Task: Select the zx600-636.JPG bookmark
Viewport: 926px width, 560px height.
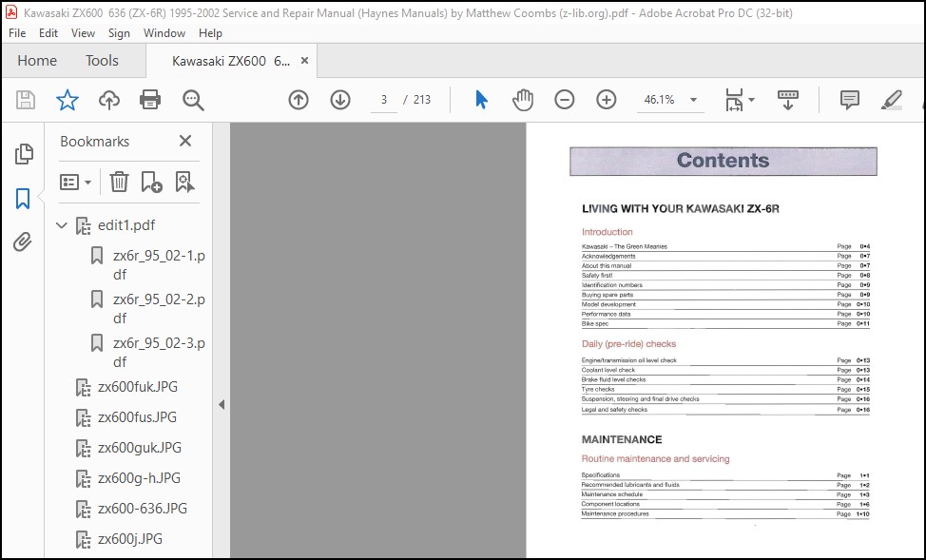Action: 143,509
